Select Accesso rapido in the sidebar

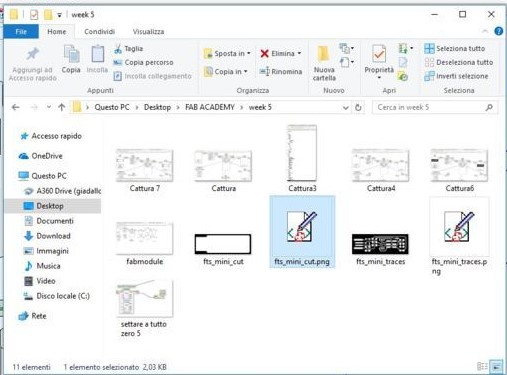[51, 136]
